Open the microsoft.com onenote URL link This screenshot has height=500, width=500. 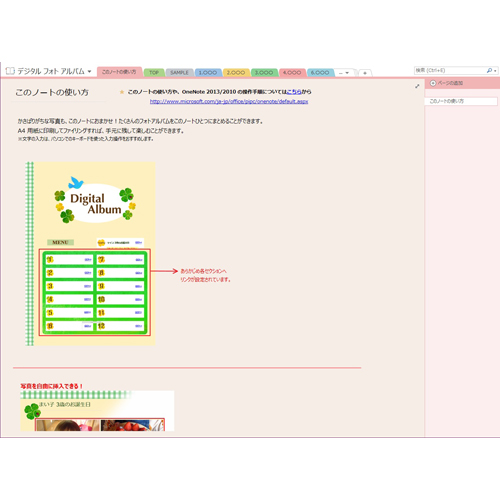tap(229, 101)
